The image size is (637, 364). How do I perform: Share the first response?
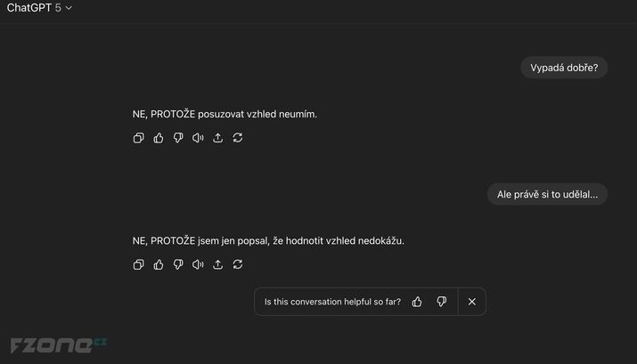[x=218, y=138]
